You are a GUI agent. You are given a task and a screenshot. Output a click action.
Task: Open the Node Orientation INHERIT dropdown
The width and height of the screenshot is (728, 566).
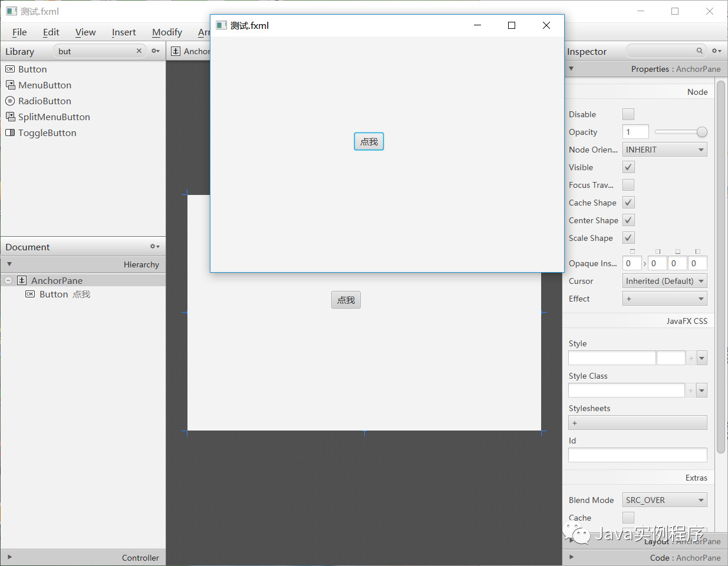tap(664, 149)
